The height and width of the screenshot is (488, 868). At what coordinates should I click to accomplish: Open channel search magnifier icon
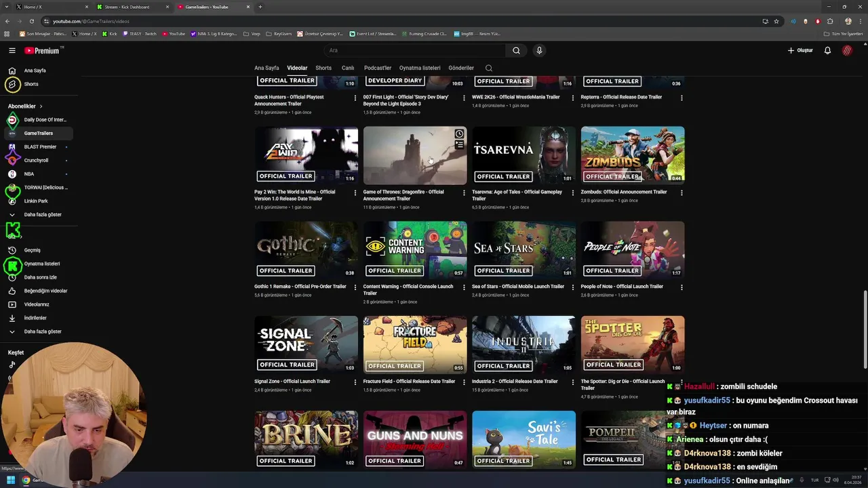click(x=489, y=68)
